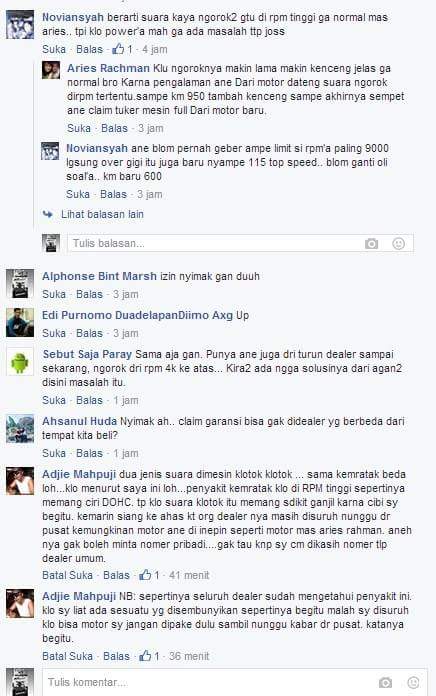
Task: Toggle 'Batal Suka' on 41 menit comment
Action: pos(67,575)
